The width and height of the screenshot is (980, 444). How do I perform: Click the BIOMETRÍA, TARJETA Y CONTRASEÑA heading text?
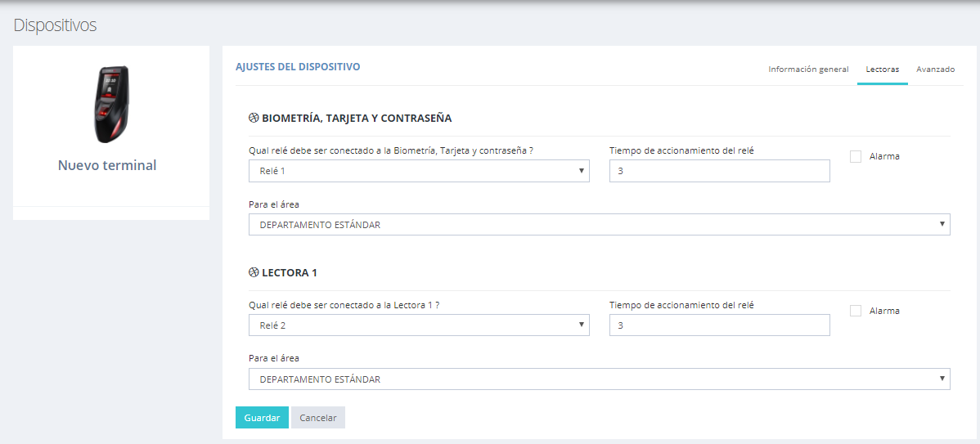pyautogui.click(x=356, y=118)
